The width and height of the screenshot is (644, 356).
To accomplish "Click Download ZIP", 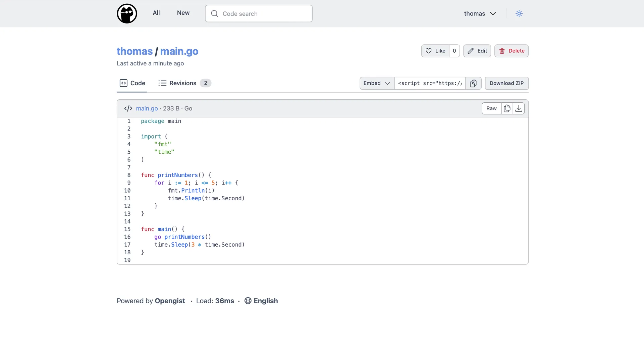I will 506,83.
